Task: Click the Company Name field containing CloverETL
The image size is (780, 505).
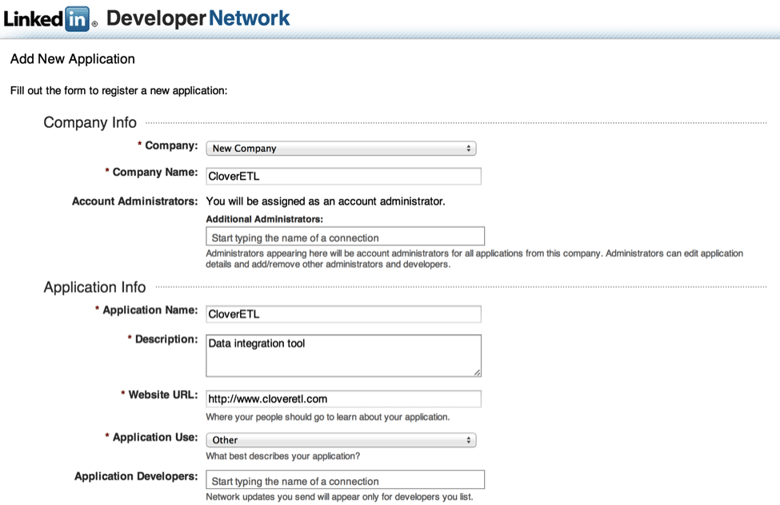Action: (x=343, y=176)
